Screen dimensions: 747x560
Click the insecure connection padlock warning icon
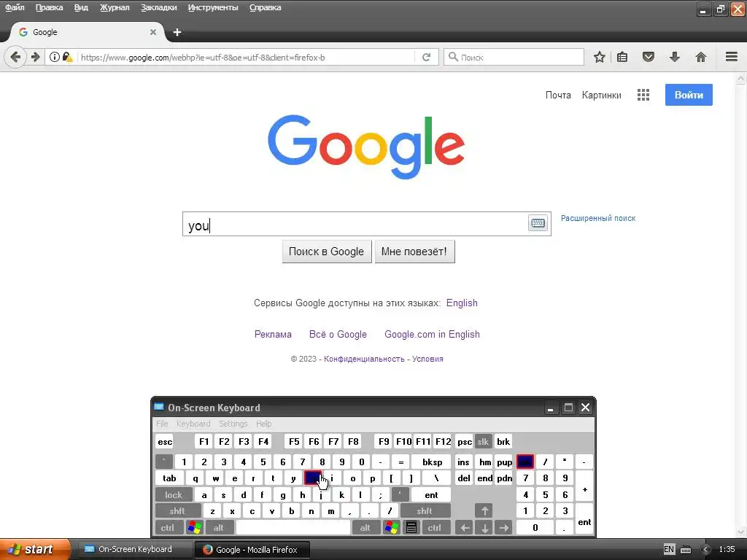click(x=68, y=57)
